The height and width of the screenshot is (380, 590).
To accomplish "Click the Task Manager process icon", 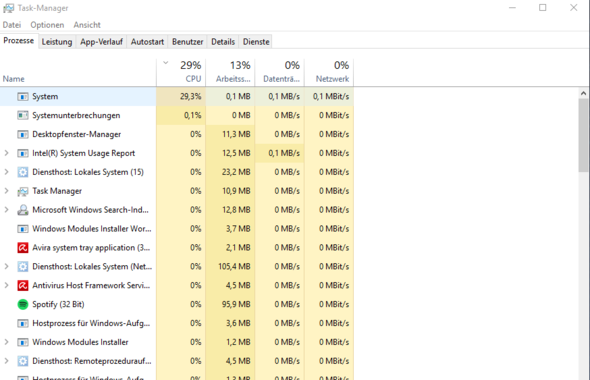I will point(23,191).
